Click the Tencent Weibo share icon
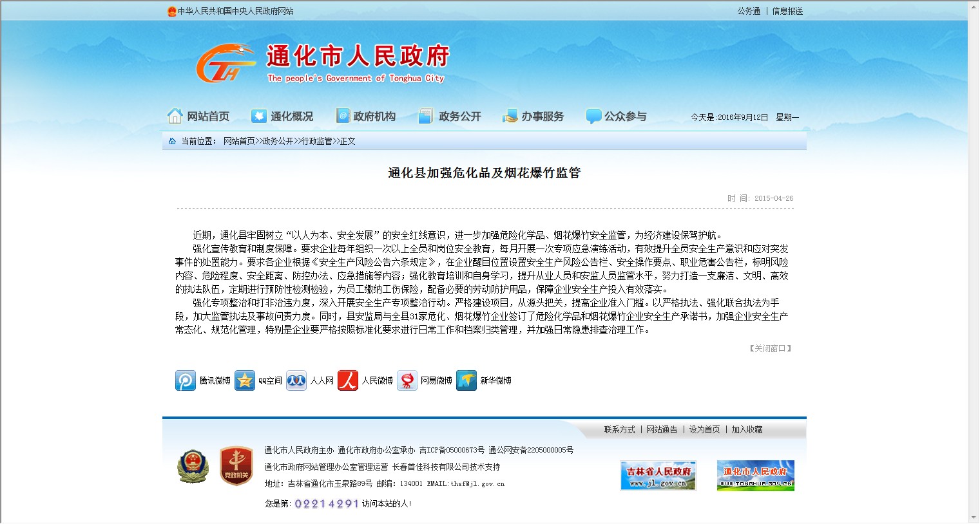Image resolution: width=980 pixels, height=524 pixels. pos(186,380)
